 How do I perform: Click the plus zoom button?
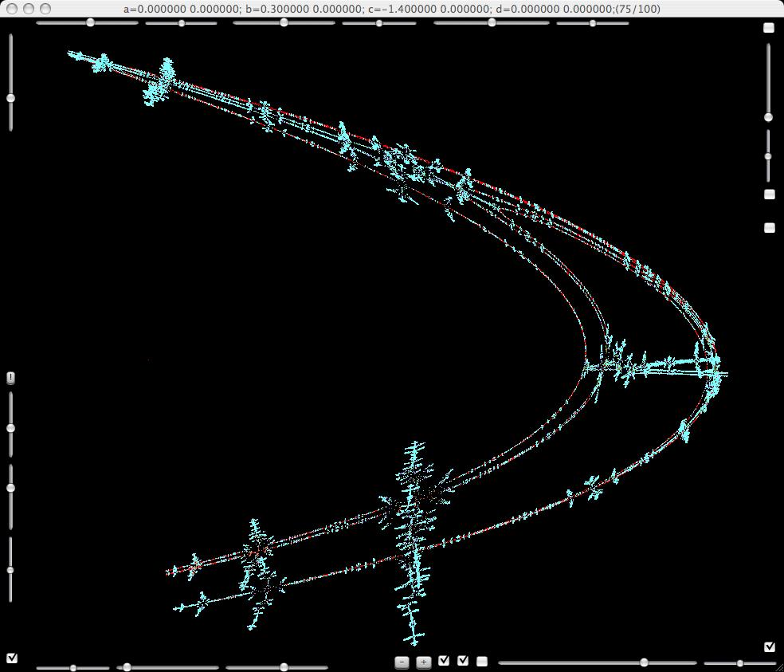(x=423, y=662)
